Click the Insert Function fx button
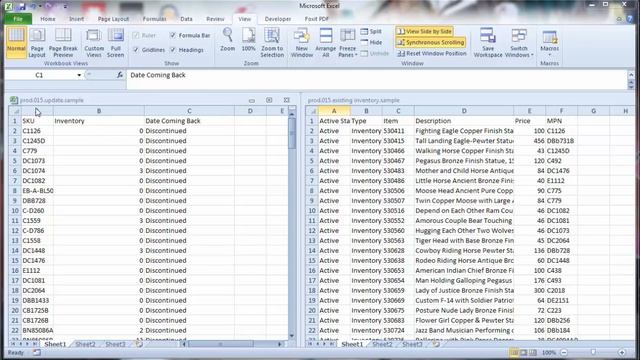This screenshot has height=360, width=640. [120, 75]
